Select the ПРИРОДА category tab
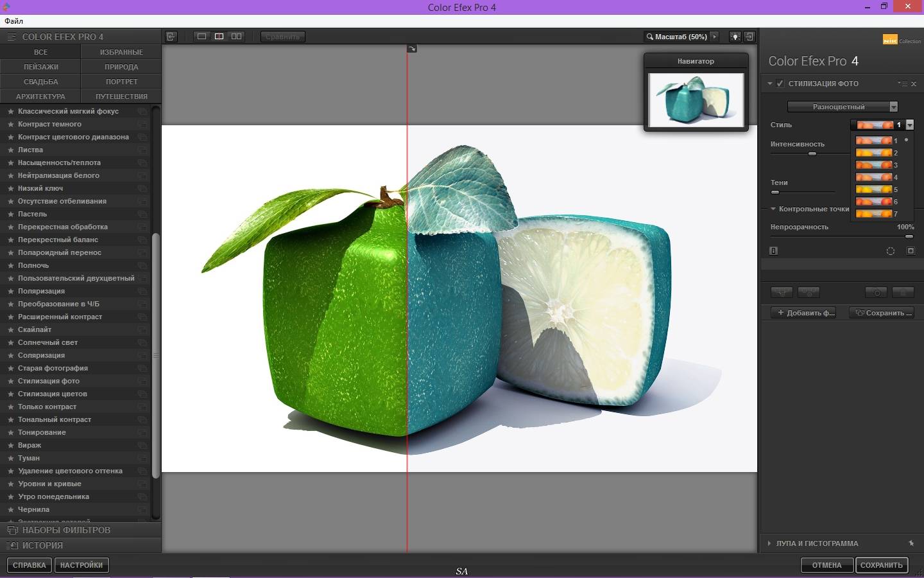The height and width of the screenshot is (578, 924). coord(121,67)
